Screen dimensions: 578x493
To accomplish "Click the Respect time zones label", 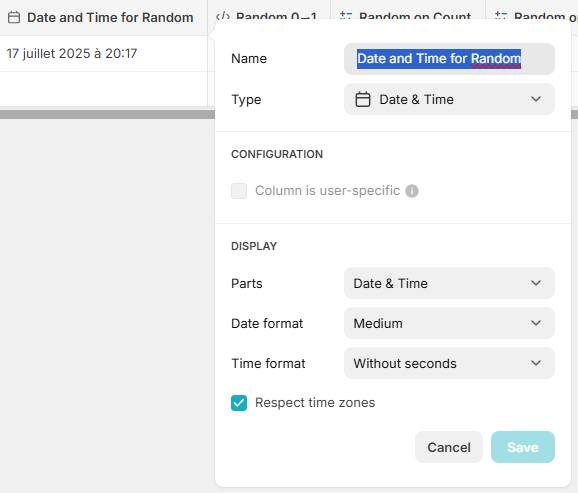I will click(x=315, y=403).
